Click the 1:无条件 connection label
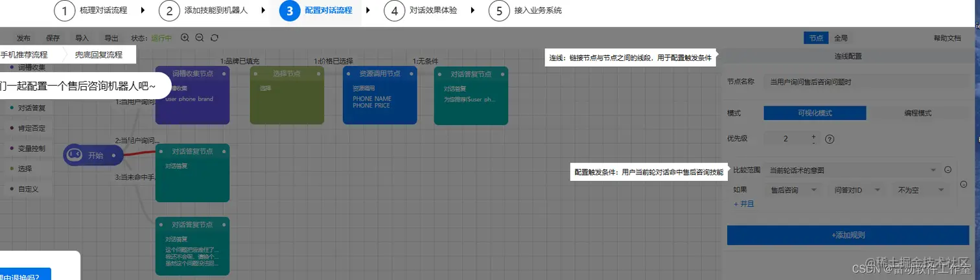980x280 pixels. click(x=426, y=61)
